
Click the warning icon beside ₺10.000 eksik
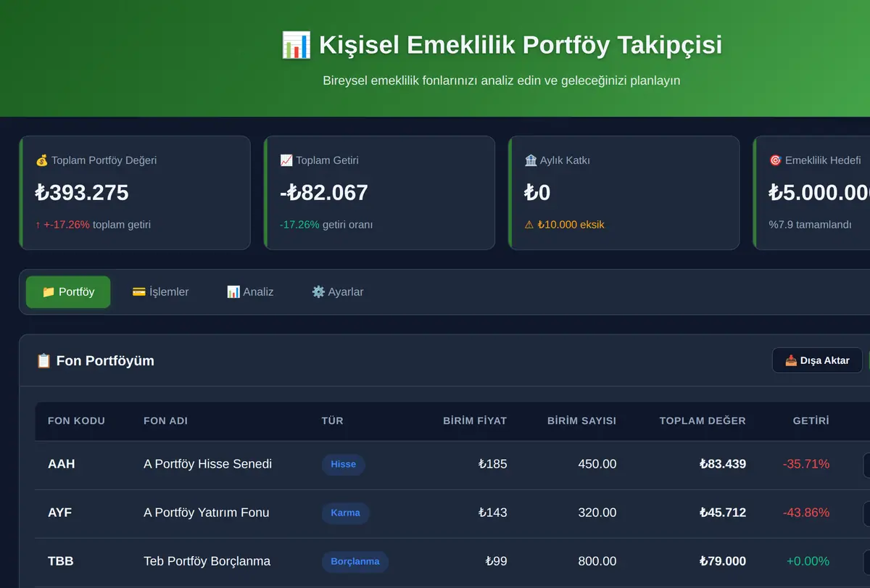point(529,225)
